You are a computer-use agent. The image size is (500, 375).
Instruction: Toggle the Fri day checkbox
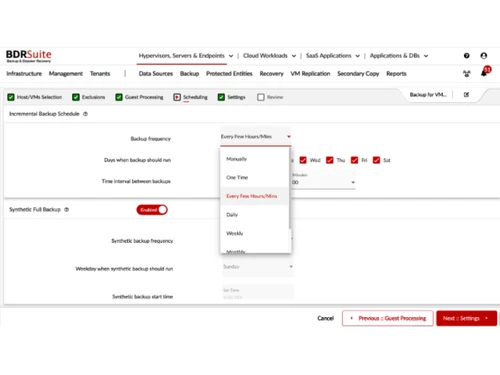pyautogui.click(x=354, y=160)
